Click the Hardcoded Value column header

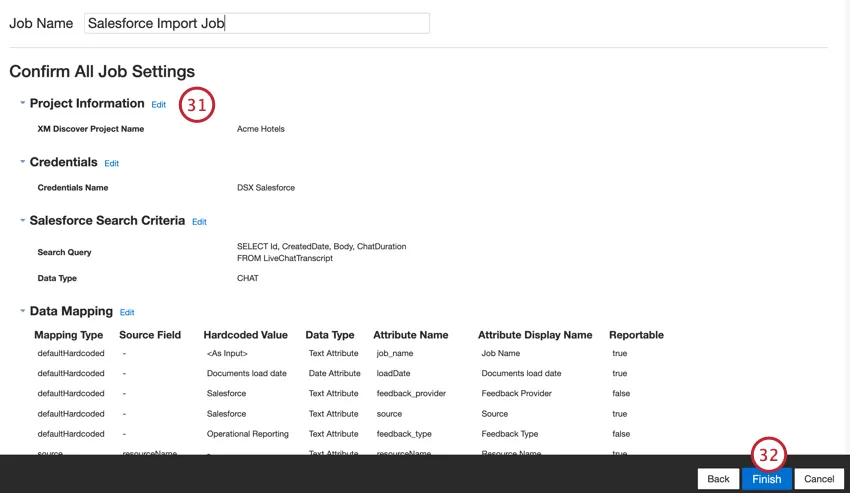point(245,335)
